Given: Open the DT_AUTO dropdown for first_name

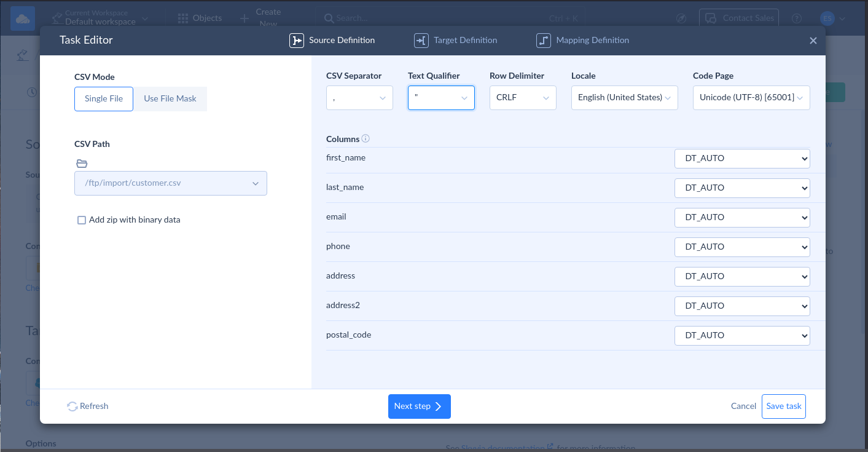Looking at the screenshot, I should 741,158.
